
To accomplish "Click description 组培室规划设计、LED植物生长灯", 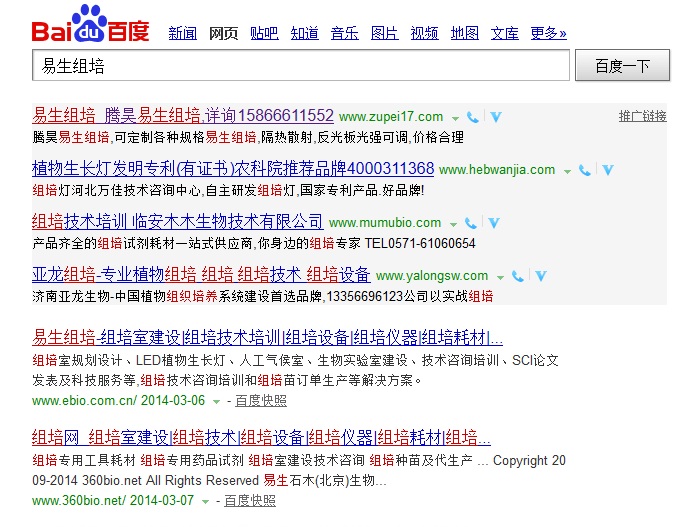I will tap(295, 370).
